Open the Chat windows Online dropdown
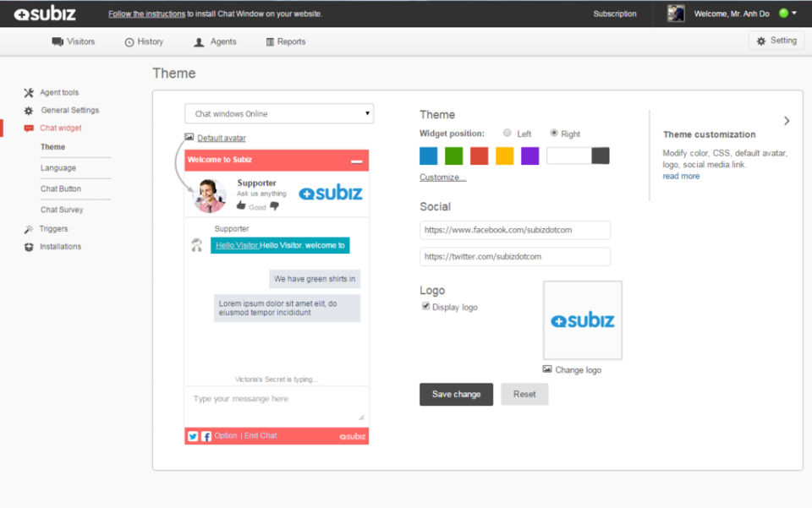812x508 pixels. click(x=279, y=114)
